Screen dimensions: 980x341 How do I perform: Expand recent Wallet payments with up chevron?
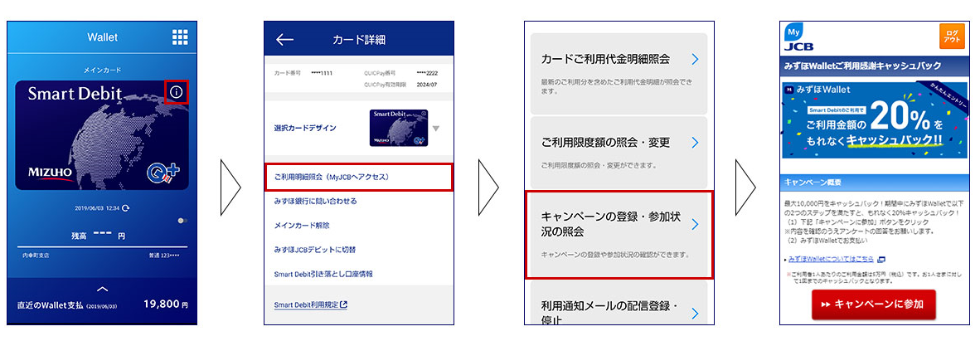(103, 289)
